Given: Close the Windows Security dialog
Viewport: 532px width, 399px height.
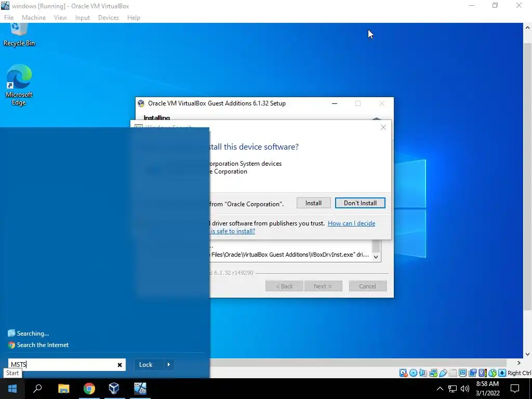Looking at the screenshot, I should coord(383,127).
